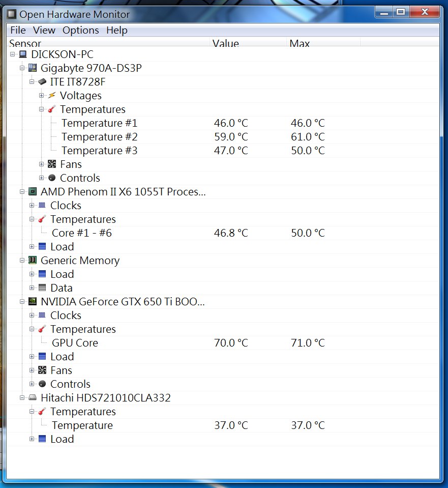Click the CPU icon beside AMD Phenom II

tap(33, 191)
